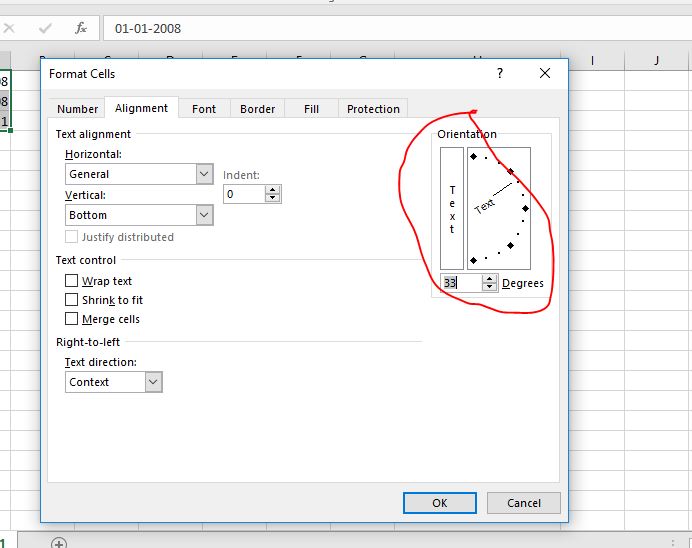Expand the Vertical alignment dropdown
Image resolution: width=692 pixels, height=548 pixels.
(x=204, y=215)
